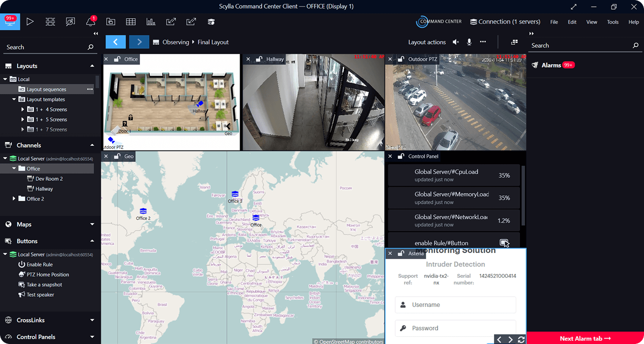Activate the microphone icon
This screenshot has width=644, height=344.
pos(469,42)
